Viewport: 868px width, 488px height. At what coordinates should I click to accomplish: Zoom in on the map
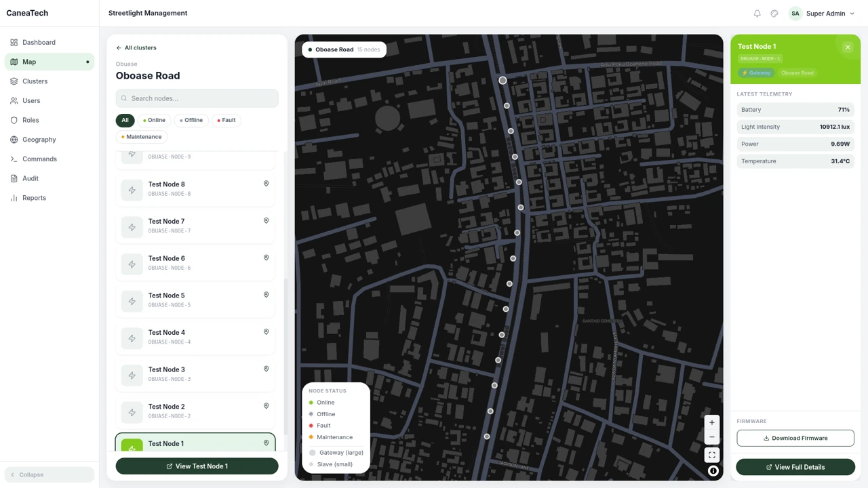(712, 423)
